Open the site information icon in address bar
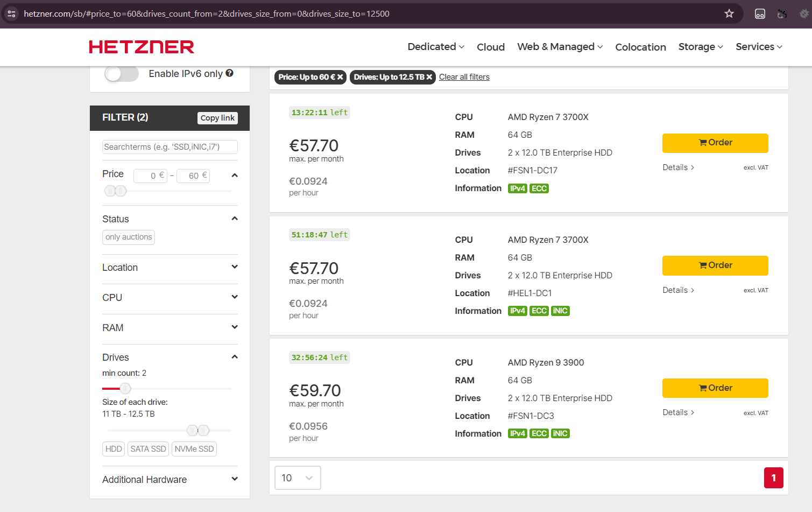The height and width of the screenshot is (512, 812). [x=11, y=13]
